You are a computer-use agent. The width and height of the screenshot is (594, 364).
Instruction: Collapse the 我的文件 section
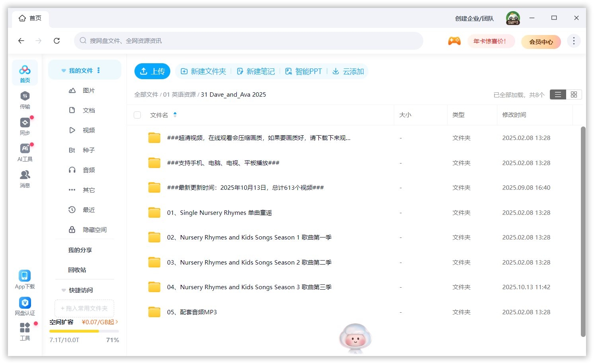coord(64,70)
